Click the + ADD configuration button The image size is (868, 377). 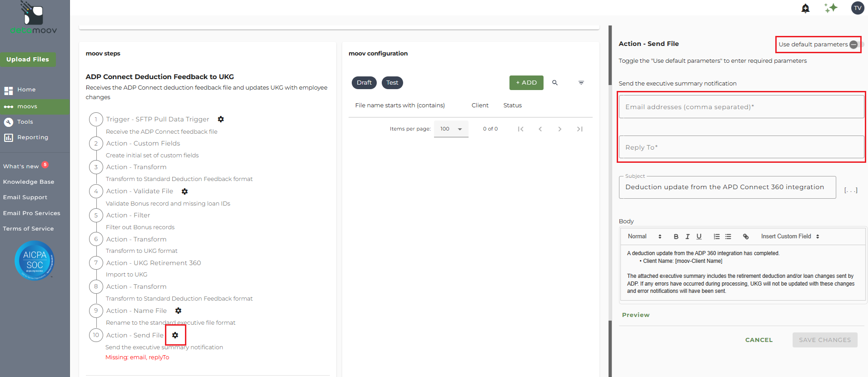coord(526,83)
